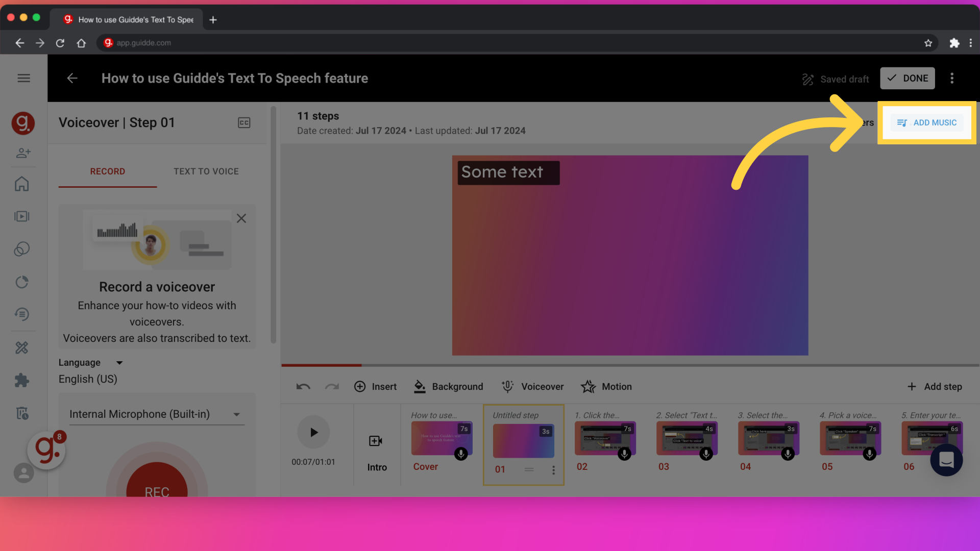Click the browser address bar
This screenshot has height=551, width=980.
(518, 43)
